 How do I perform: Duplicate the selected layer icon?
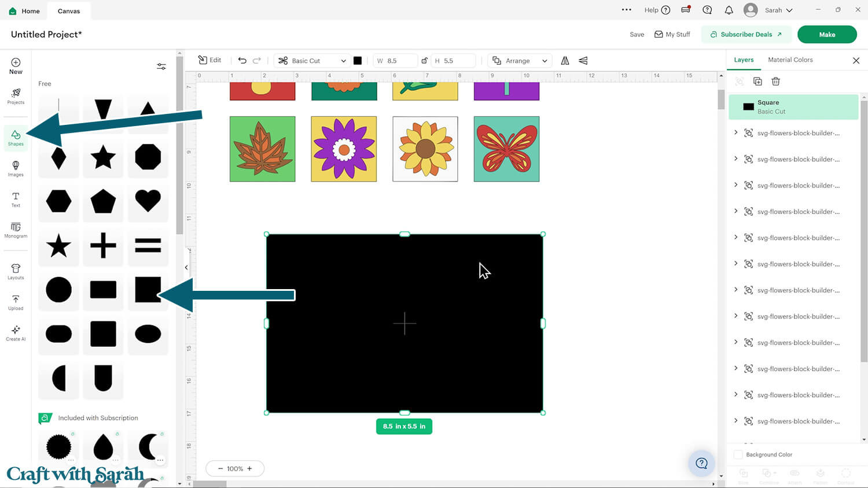point(757,82)
